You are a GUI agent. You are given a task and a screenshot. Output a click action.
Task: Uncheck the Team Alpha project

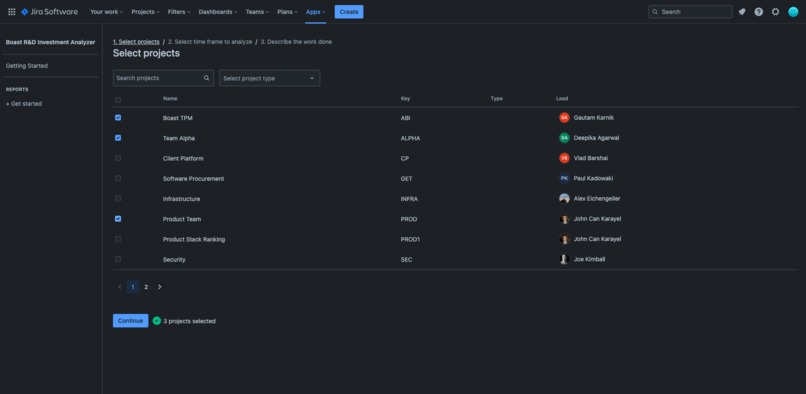pos(118,138)
